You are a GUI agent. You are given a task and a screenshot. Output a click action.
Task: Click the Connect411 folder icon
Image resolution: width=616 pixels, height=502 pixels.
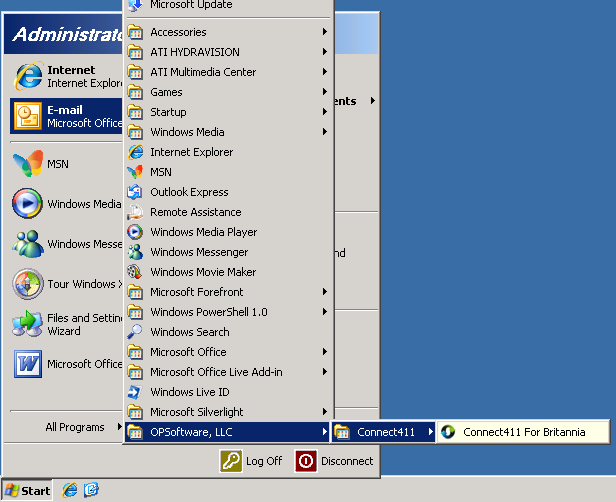tap(342, 432)
